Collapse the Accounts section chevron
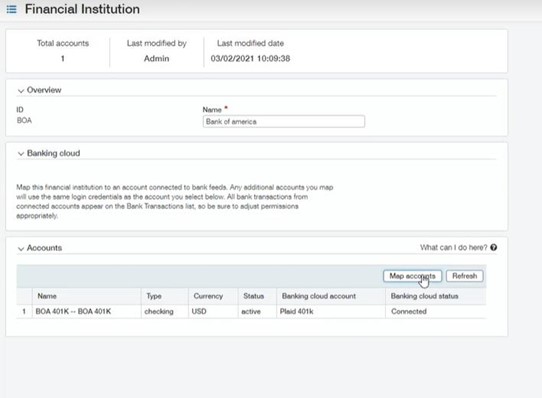 21,248
